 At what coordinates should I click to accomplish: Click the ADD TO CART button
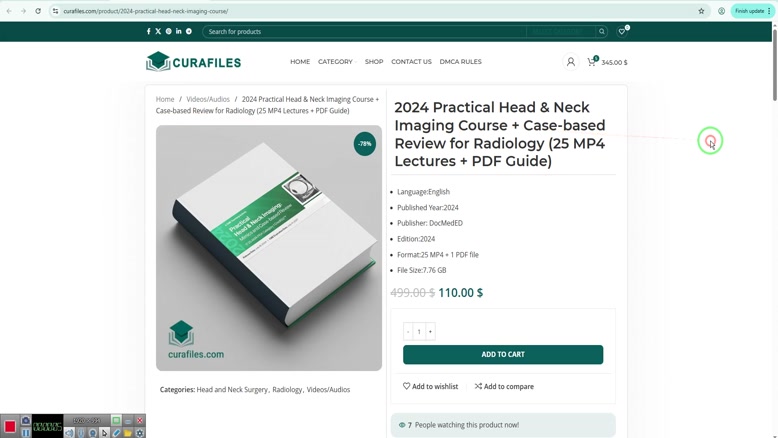pyautogui.click(x=503, y=355)
